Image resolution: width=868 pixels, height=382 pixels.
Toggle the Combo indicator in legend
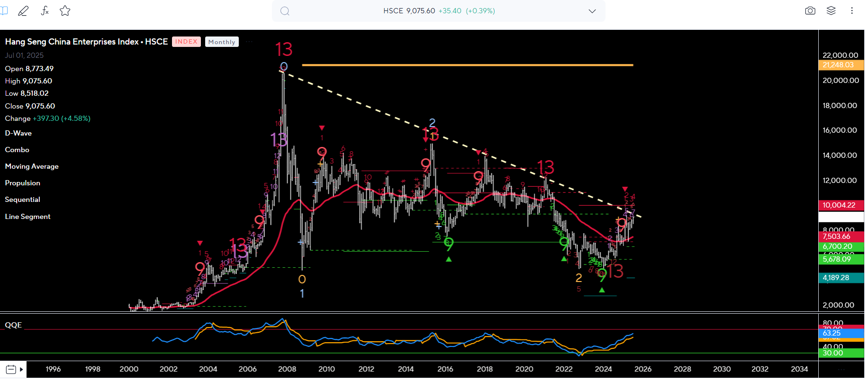[17, 150]
